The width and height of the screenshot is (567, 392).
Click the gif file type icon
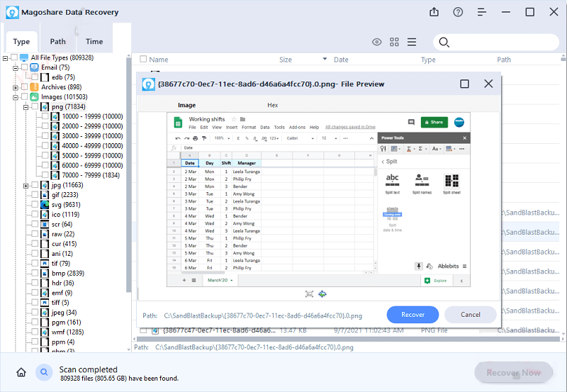(45, 195)
